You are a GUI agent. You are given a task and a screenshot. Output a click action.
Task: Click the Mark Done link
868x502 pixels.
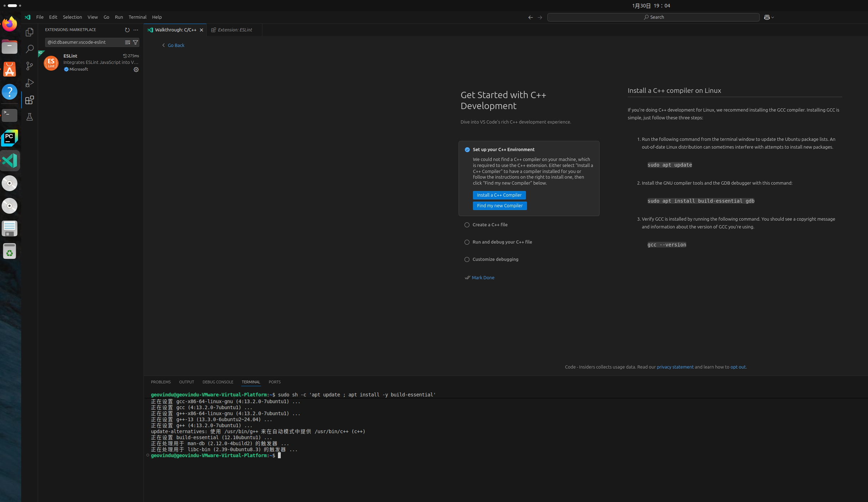(x=482, y=278)
